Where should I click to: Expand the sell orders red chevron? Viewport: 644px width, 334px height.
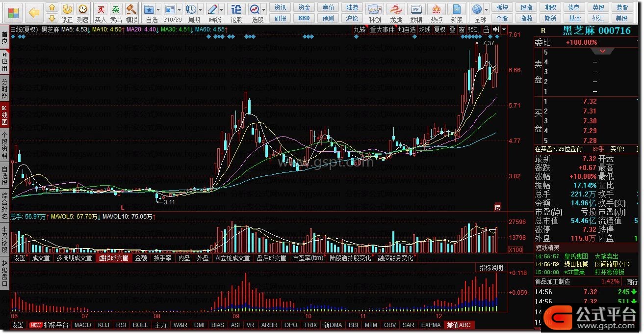pos(602,51)
